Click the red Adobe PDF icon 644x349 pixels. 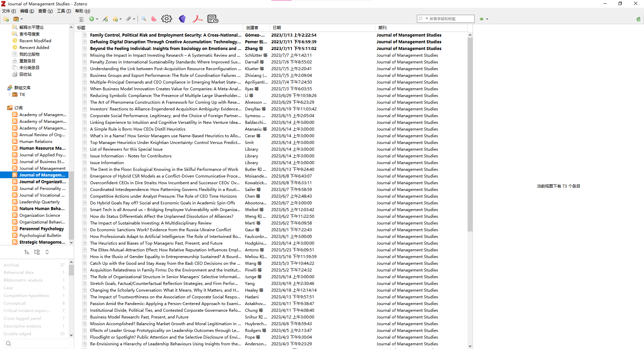tap(198, 19)
